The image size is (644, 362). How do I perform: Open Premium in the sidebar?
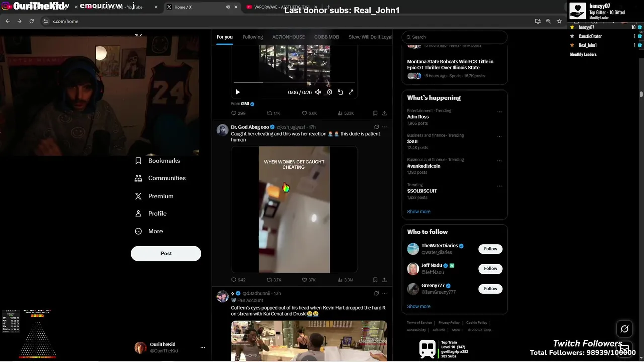(154, 196)
